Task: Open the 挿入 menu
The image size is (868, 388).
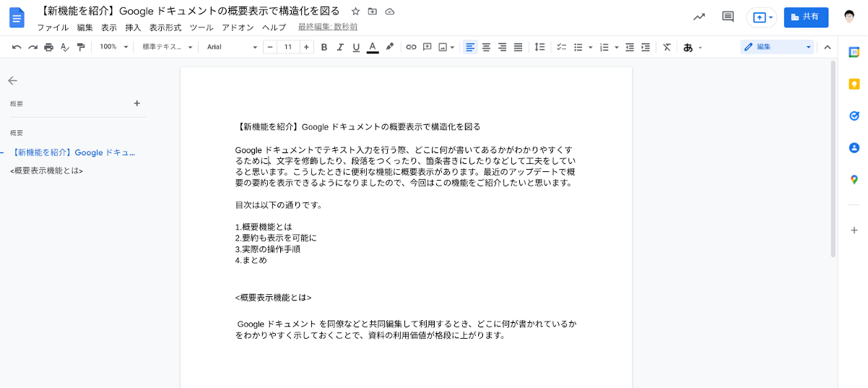Action: point(133,27)
